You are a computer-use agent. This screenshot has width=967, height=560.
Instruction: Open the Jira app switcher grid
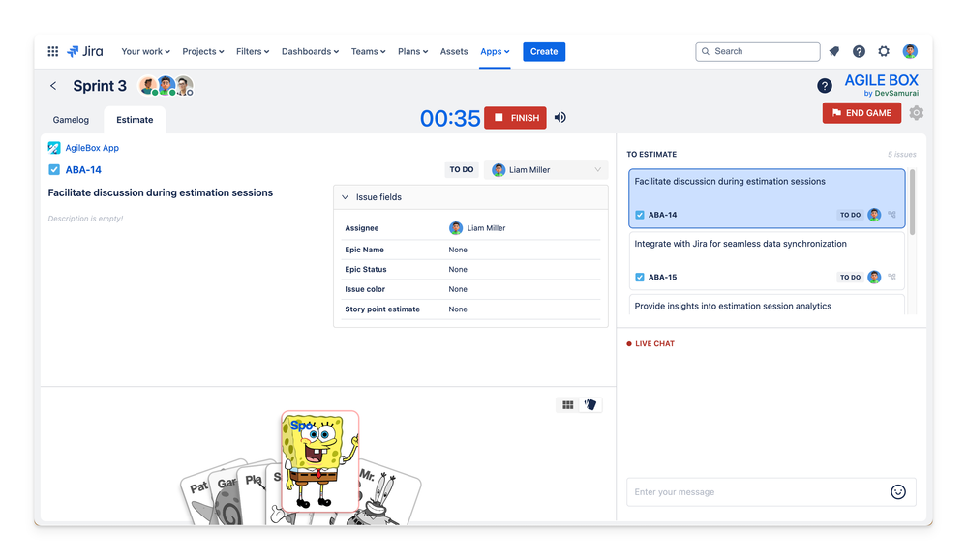(x=53, y=52)
